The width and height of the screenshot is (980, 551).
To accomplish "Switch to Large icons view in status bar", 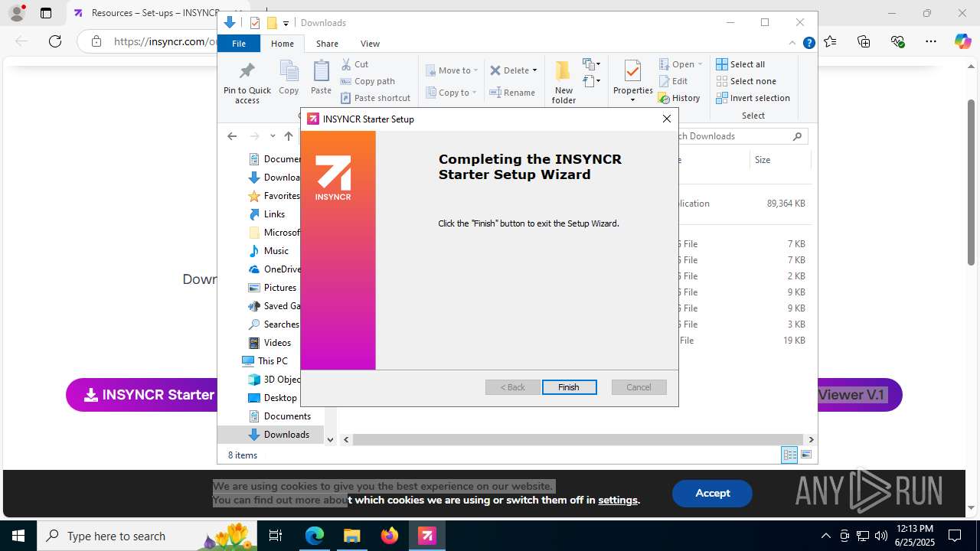I will [x=805, y=455].
